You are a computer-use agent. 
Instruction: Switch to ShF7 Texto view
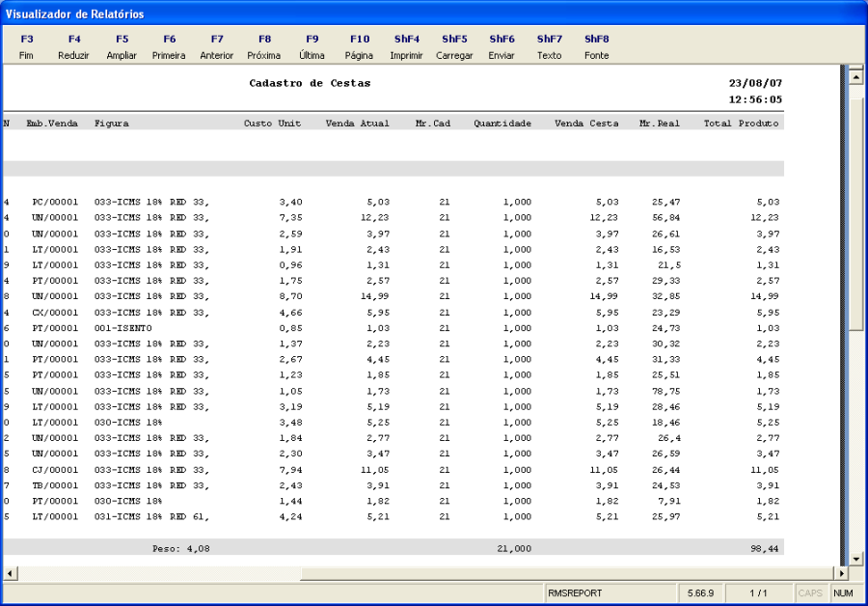point(549,46)
